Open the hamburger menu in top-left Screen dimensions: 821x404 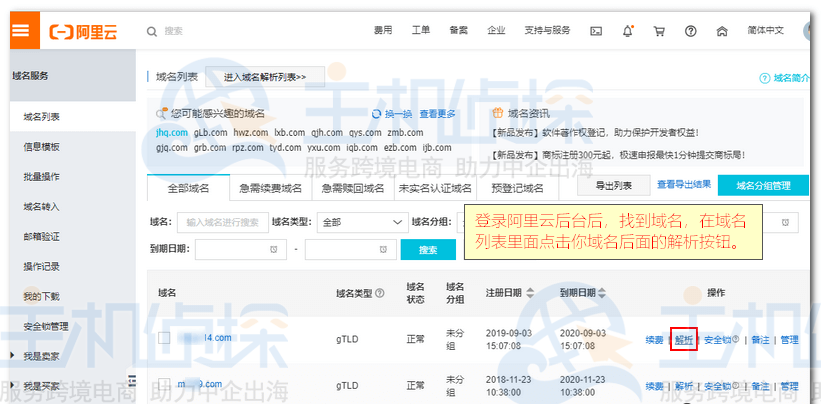pos(21,30)
